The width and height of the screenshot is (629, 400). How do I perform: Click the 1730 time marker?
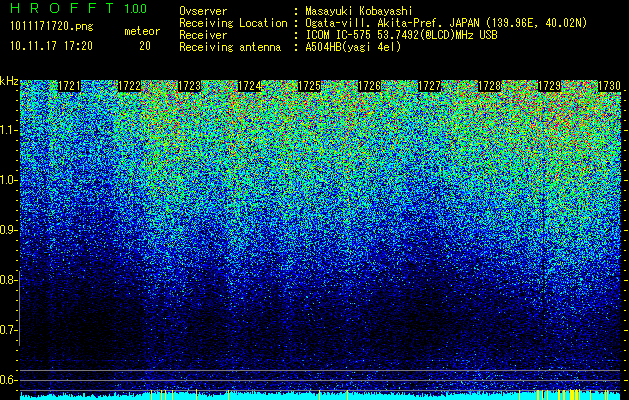[609, 86]
